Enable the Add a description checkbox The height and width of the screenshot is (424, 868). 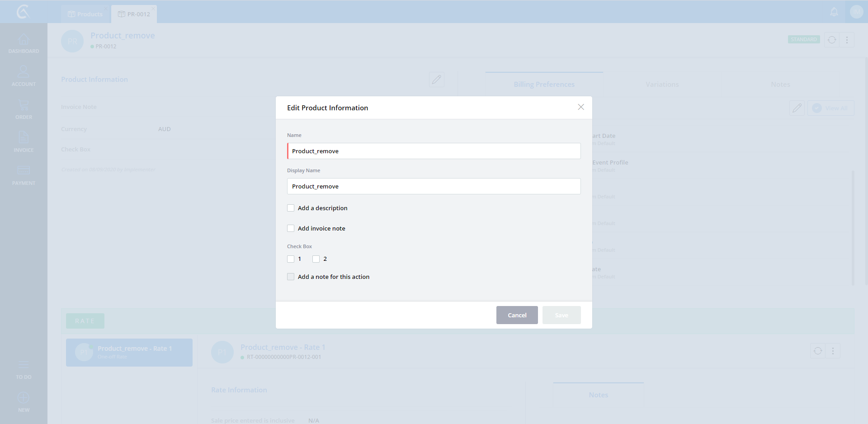[291, 208]
